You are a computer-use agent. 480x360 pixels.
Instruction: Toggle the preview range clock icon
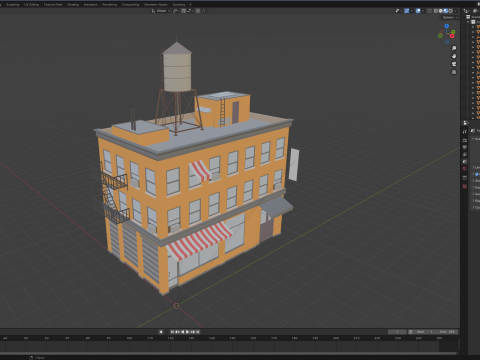point(411,332)
